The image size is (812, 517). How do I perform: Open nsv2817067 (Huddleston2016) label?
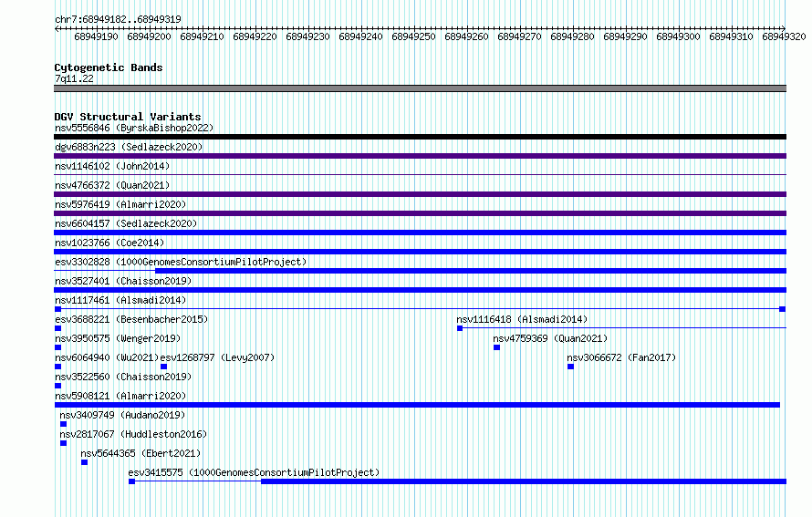(x=133, y=434)
